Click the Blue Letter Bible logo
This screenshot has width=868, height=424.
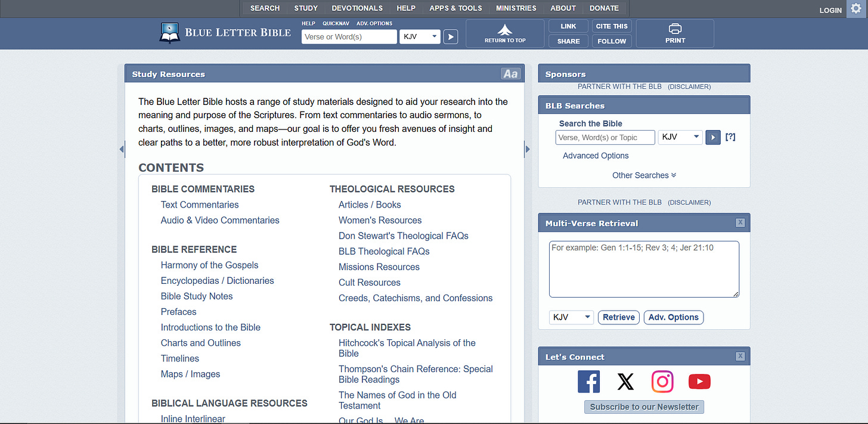225,33
